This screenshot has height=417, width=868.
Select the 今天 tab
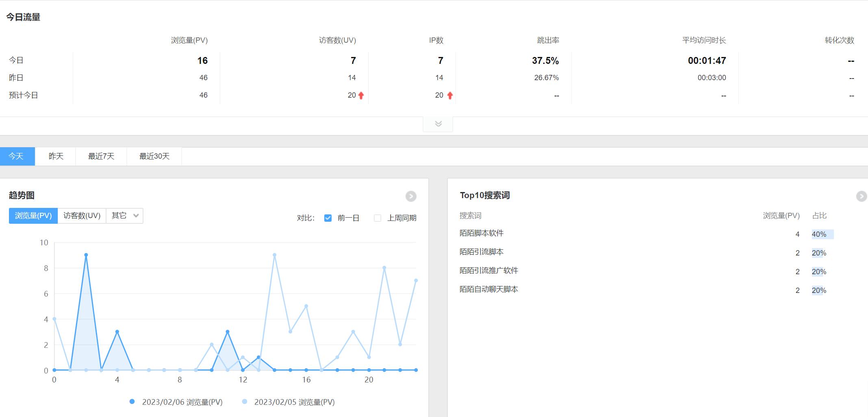tap(17, 156)
